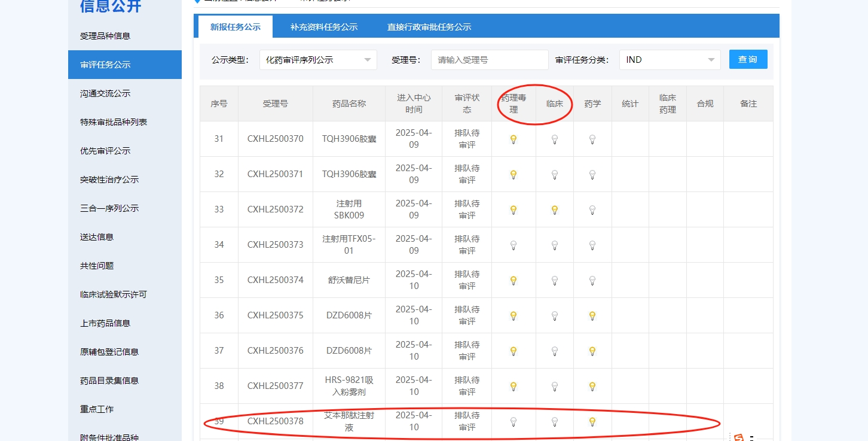This screenshot has width=868, height=441.
Task: Switch to 补充资料任务公示 tab
Action: (x=324, y=27)
